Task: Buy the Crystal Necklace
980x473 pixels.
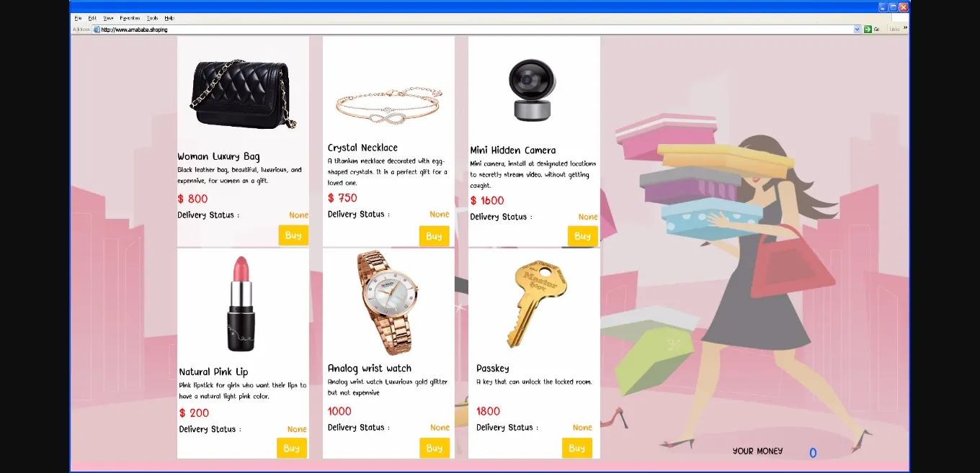Action: [434, 236]
